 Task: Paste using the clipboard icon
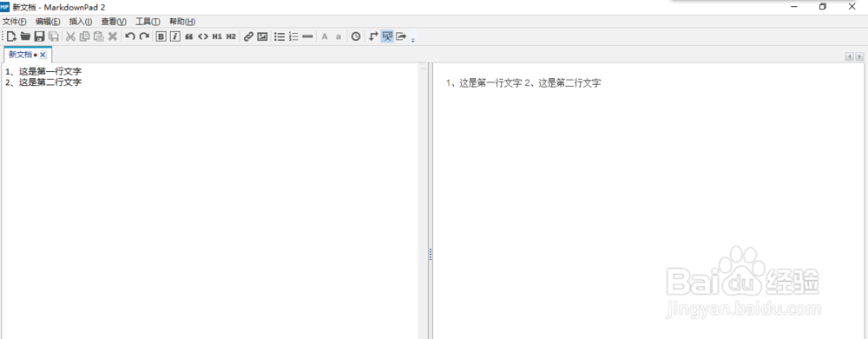[x=99, y=36]
